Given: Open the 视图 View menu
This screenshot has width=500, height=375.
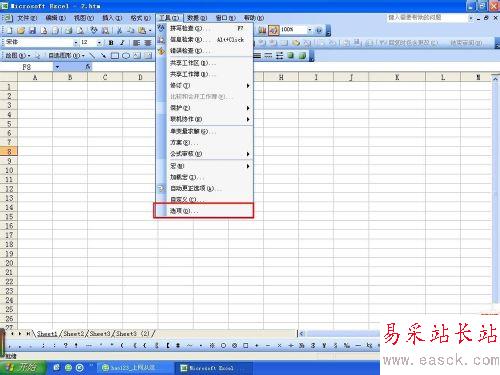Looking at the screenshot, I should pyautogui.click(x=84, y=18).
